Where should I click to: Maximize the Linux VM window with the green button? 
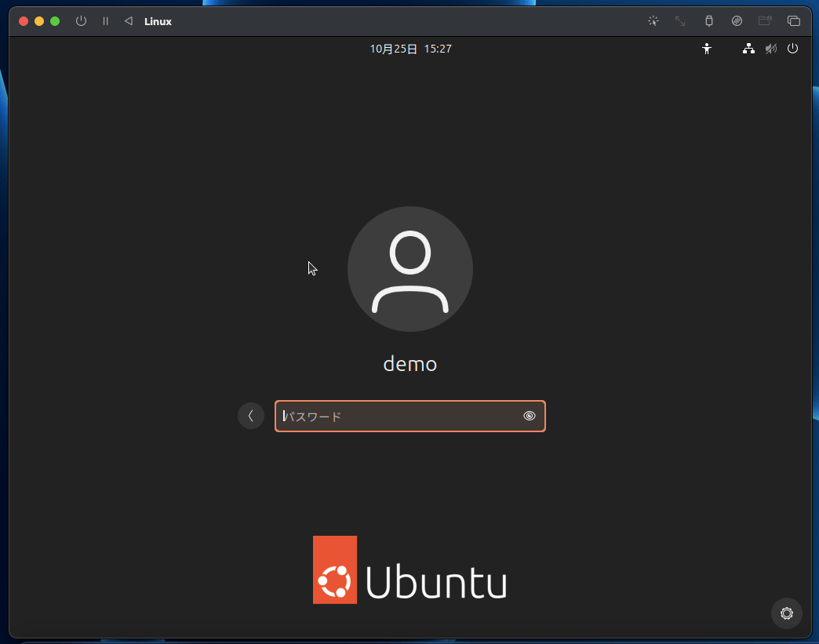coord(55,21)
